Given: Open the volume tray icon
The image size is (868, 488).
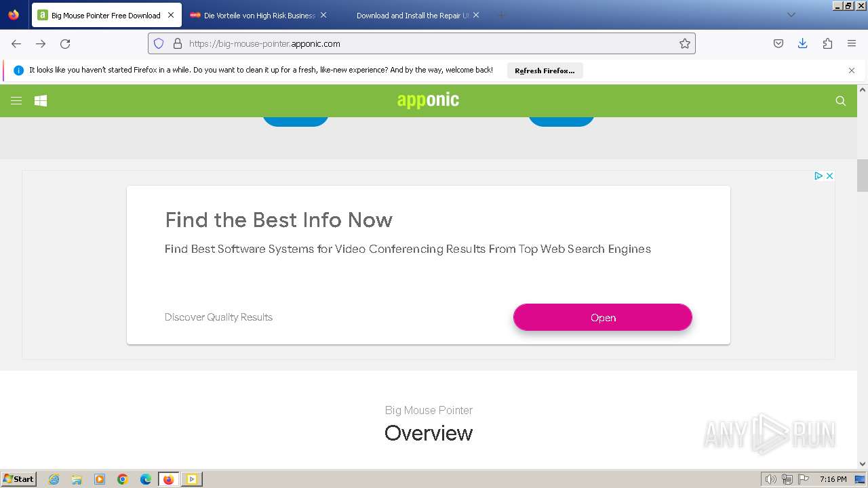Looking at the screenshot, I should coord(771,479).
